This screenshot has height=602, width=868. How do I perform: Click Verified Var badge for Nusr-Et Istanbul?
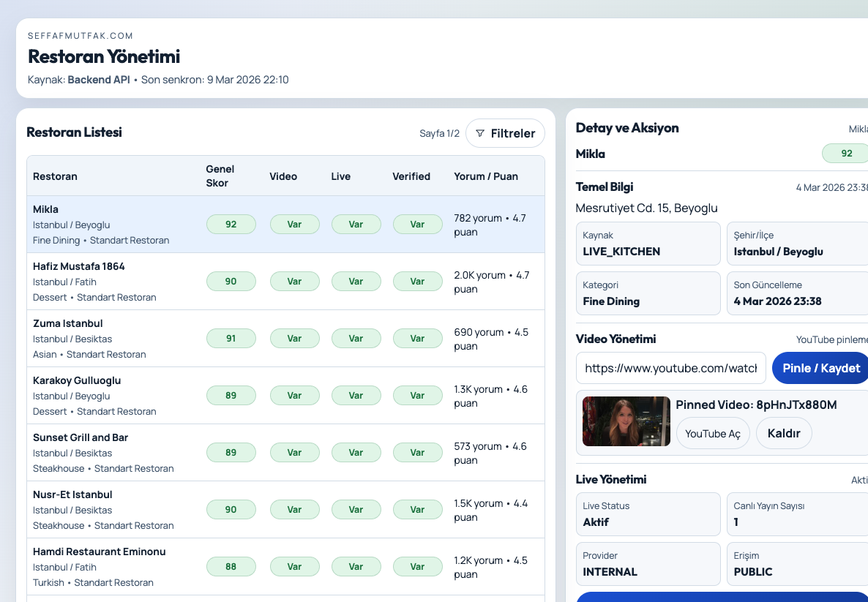(x=417, y=509)
